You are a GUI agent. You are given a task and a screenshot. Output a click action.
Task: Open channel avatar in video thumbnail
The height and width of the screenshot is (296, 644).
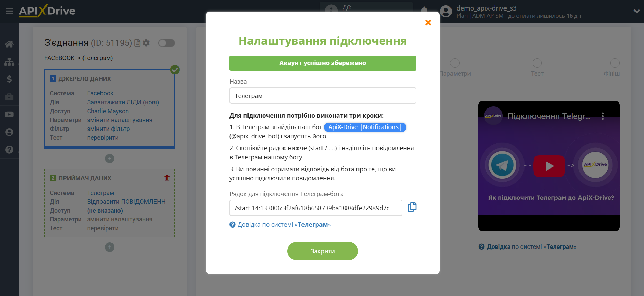[x=493, y=116]
